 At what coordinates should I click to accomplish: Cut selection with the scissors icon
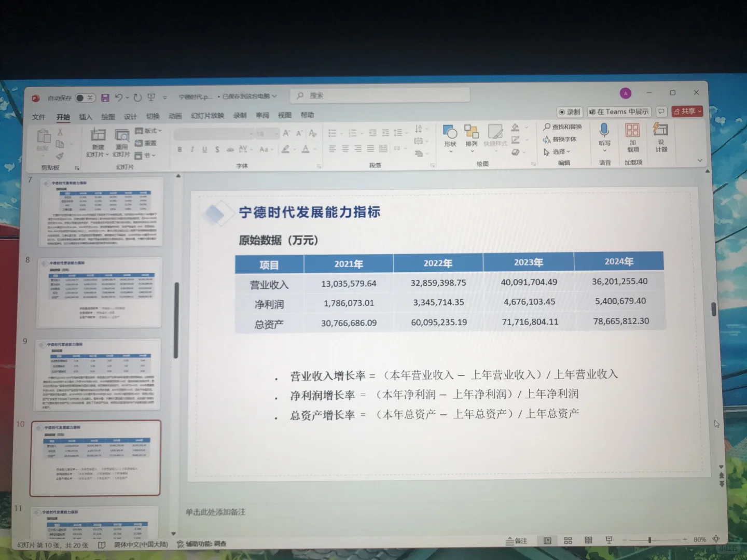click(x=60, y=132)
